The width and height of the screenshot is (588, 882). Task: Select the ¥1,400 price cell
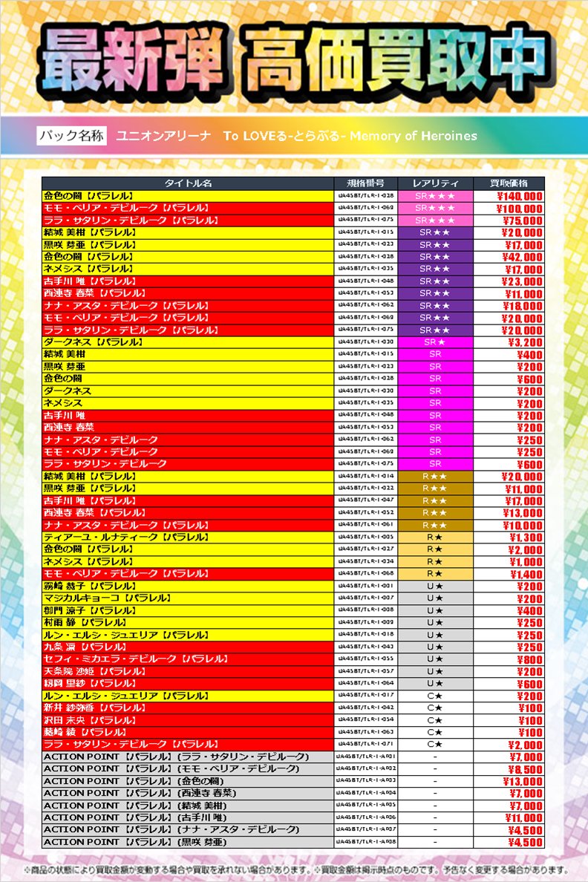click(x=509, y=574)
